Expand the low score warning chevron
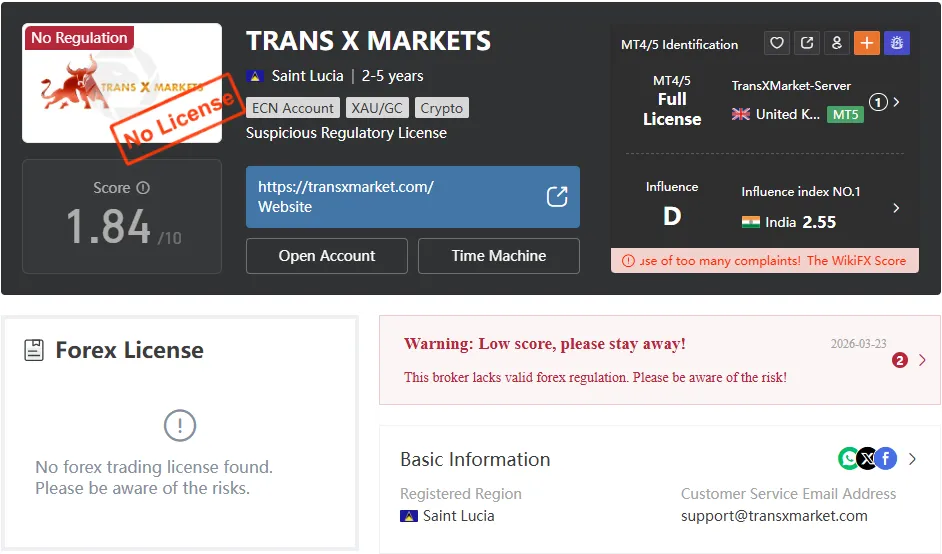This screenshot has width=942, height=554. coord(922,360)
